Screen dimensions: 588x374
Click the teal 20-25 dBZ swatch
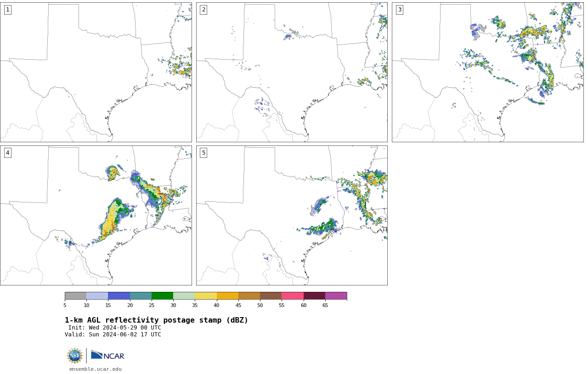point(141,296)
